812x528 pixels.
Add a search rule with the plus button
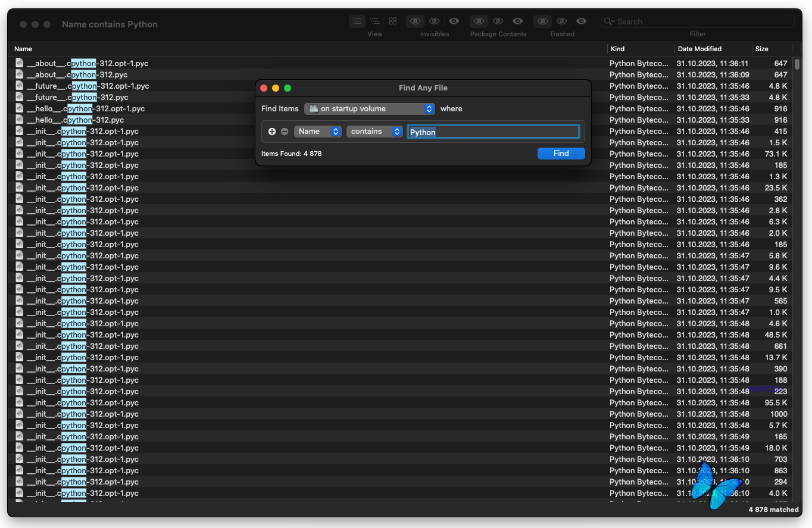(x=272, y=132)
